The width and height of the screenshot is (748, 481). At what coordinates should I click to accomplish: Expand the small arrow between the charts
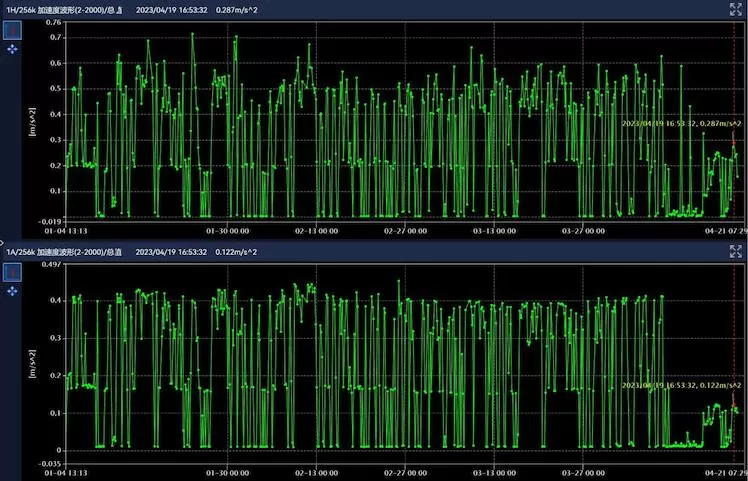click(3, 241)
